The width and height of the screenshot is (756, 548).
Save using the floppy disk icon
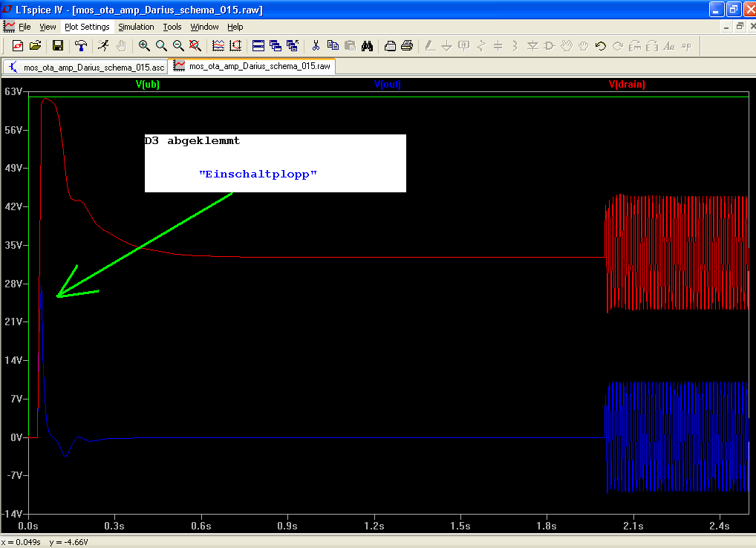click(x=58, y=46)
